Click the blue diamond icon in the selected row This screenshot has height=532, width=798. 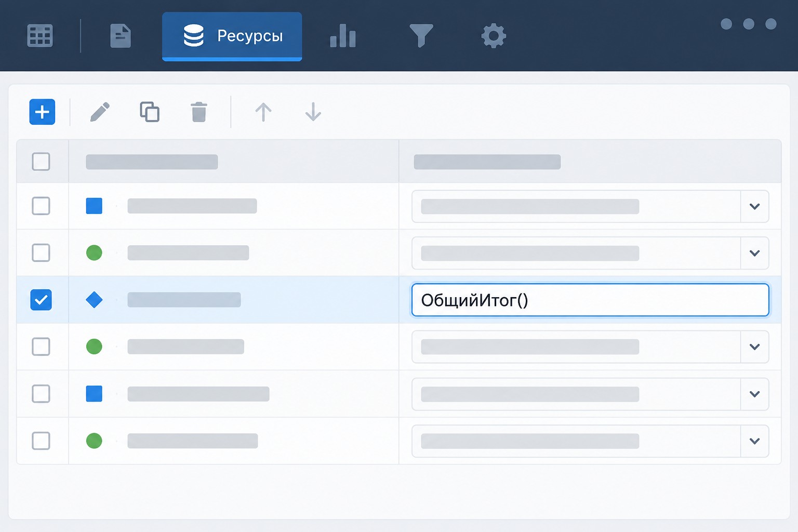(94, 300)
